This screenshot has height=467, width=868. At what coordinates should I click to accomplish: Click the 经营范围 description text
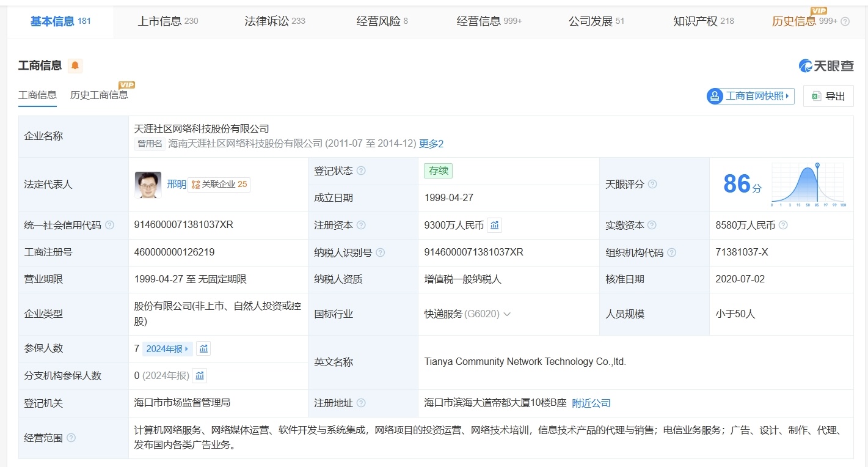488,438
